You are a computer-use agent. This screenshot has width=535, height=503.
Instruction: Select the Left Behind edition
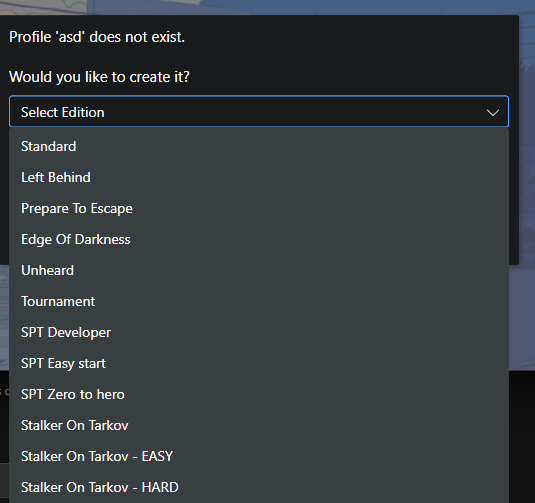click(259, 177)
